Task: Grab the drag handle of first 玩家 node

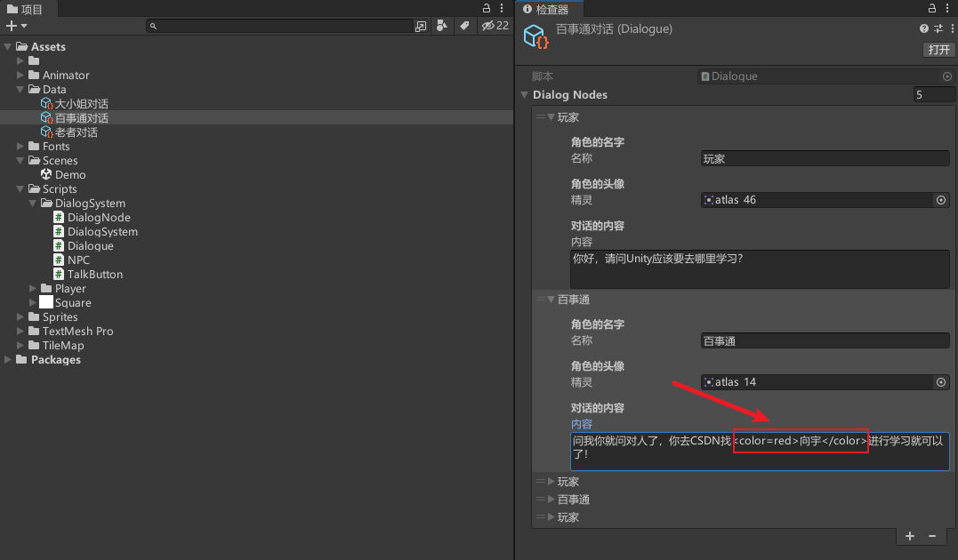Action: tap(540, 116)
